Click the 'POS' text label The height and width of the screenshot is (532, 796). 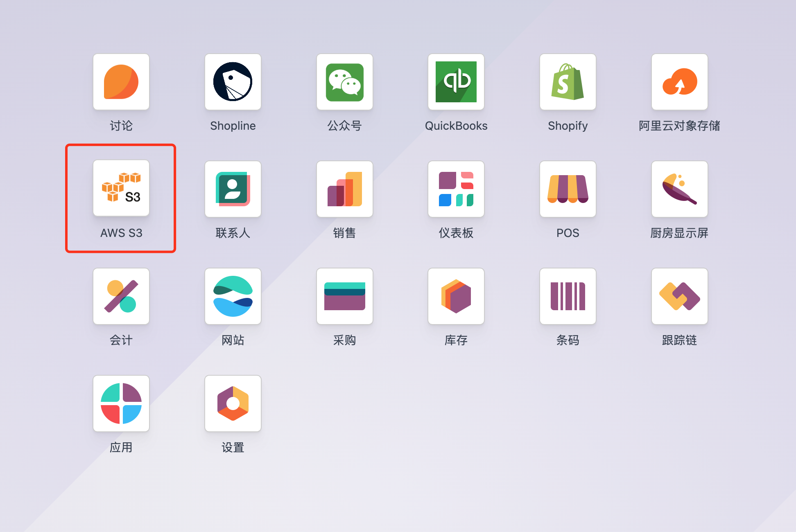coord(568,233)
